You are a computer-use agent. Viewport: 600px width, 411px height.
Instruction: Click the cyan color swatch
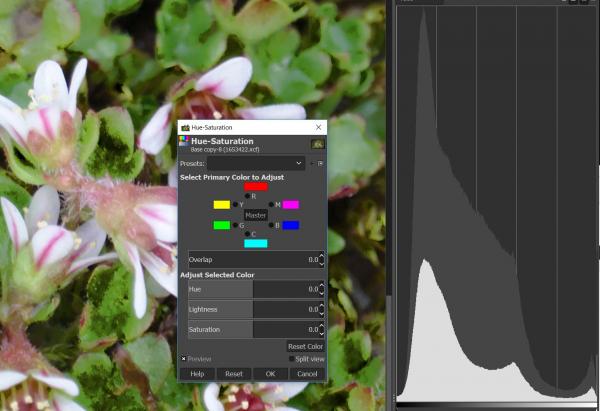(256, 243)
